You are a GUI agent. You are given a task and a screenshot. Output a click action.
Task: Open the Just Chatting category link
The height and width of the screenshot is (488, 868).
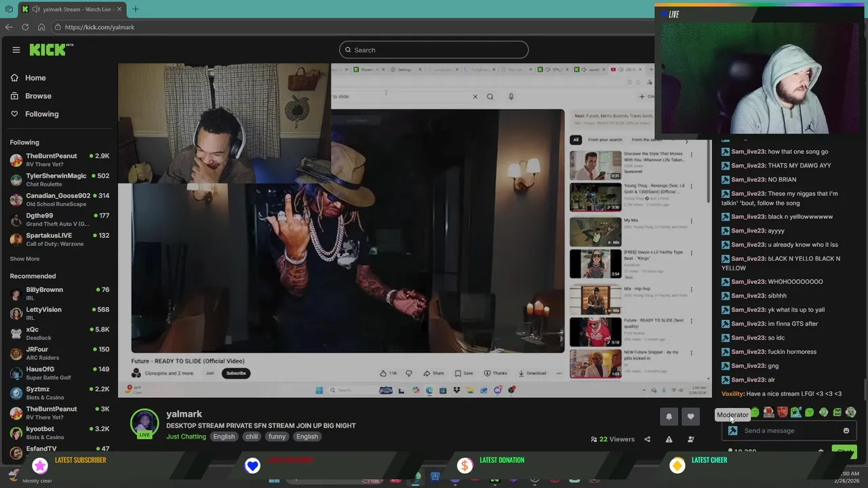tap(186, 436)
